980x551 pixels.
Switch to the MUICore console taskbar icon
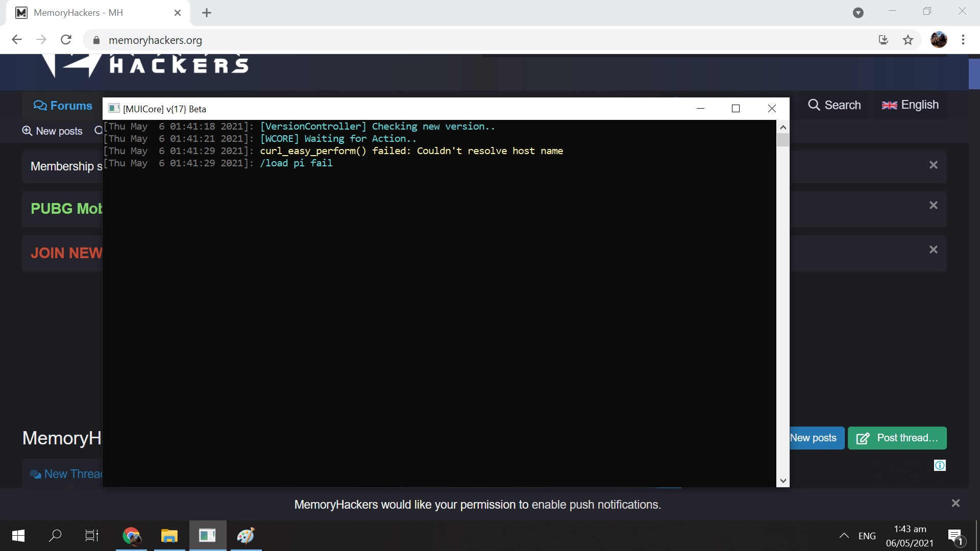pyautogui.click(x=207, y=536)
